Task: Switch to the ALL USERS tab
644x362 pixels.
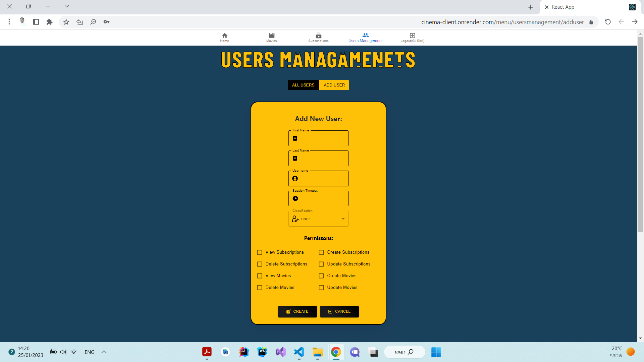Action: tap(303, 85)
